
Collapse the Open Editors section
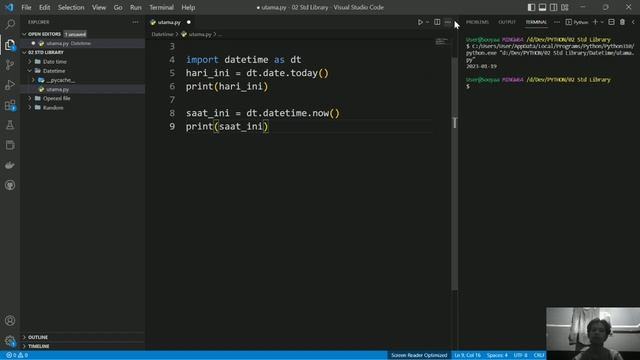coord(44,34)
